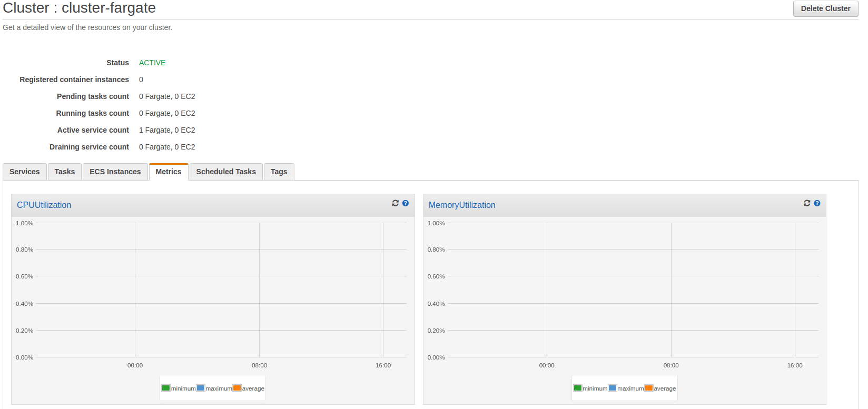This screenshot has width=868, height=409.
Task: Open the CPUUtilization title link
Action: 44,205
